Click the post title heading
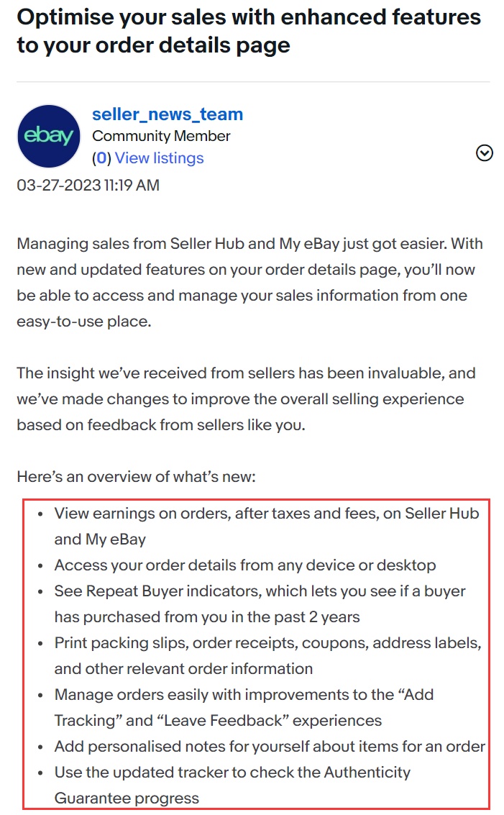The width and height of the screenshot is (504, 815). [x=249, y=31]
